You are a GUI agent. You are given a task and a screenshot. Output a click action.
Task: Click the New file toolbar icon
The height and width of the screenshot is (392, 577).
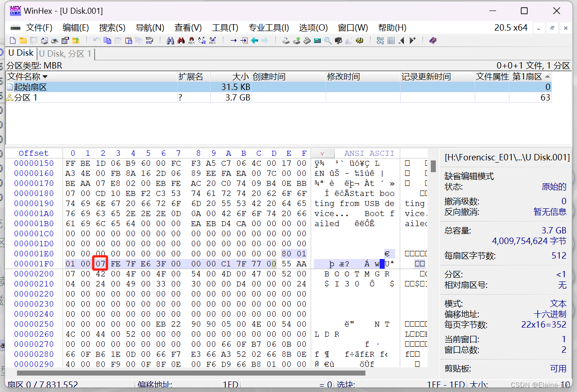pyautogui.click(x=13, y=41)
